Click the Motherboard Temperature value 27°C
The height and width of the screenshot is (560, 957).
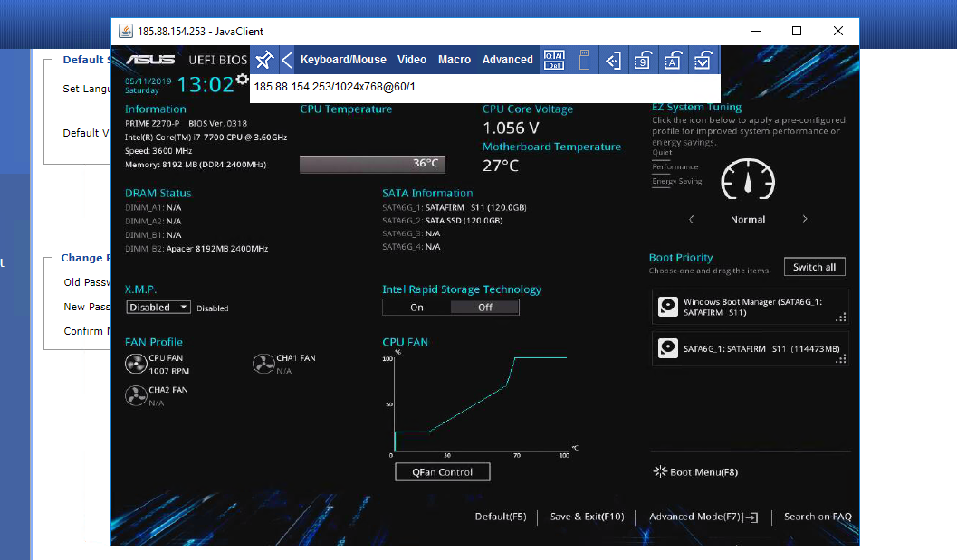tap(501, 166)
